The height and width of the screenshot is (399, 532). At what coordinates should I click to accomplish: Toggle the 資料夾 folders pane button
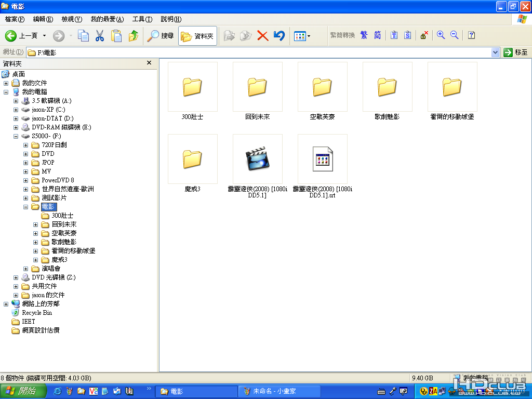(197, 36)
